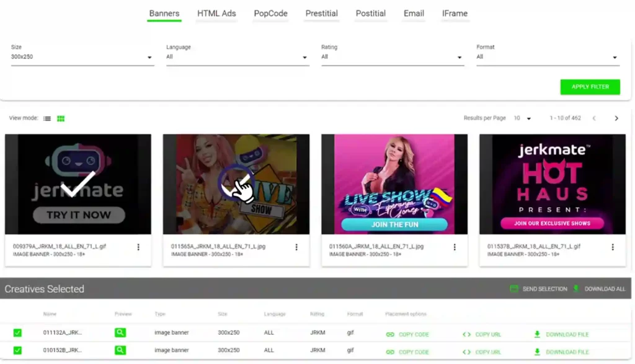Open the three-dot menu on banner 009379A_JRKM
The image size is (635, 364).
(x=138, y=247)
